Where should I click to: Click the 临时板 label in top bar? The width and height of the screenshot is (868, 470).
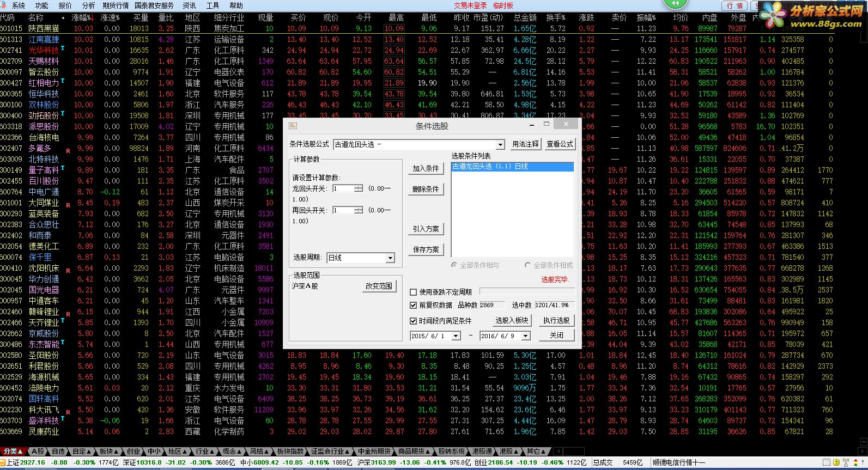coord(503,5)
